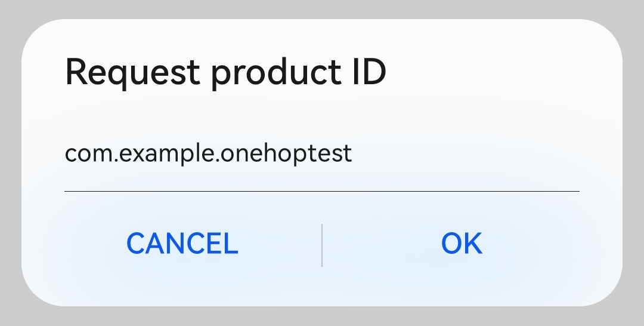Click the "ID" text in the dialog title
The image size is (644, 326).
(x=369, y=72)
